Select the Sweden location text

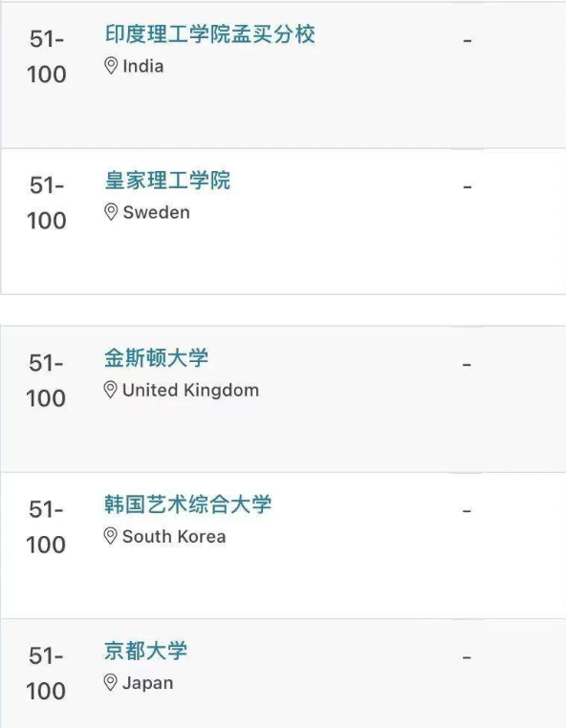click(157, 212)
